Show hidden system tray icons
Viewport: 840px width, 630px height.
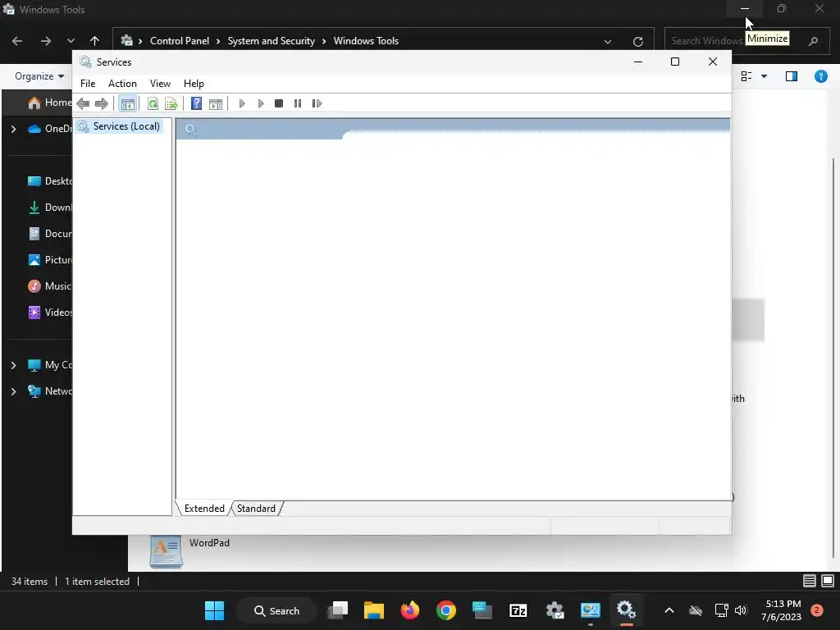point(669,610)
